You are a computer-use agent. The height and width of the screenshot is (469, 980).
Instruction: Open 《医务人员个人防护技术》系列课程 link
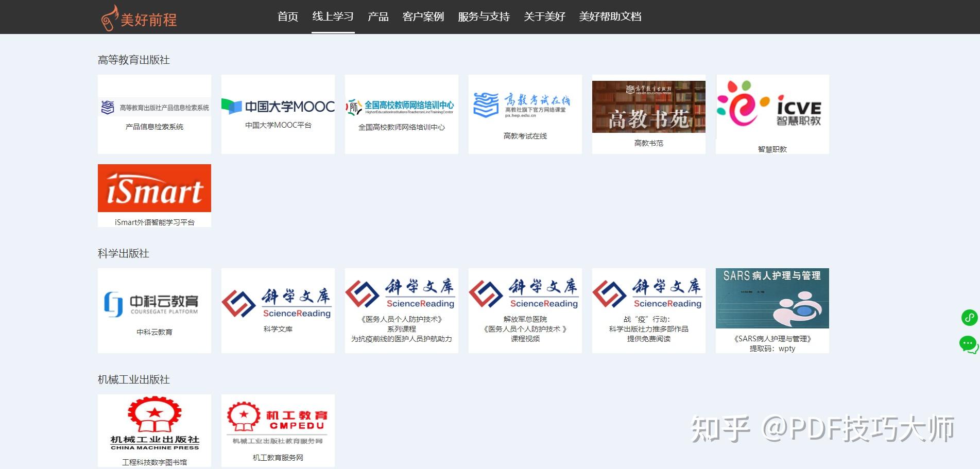coord(402,329)
